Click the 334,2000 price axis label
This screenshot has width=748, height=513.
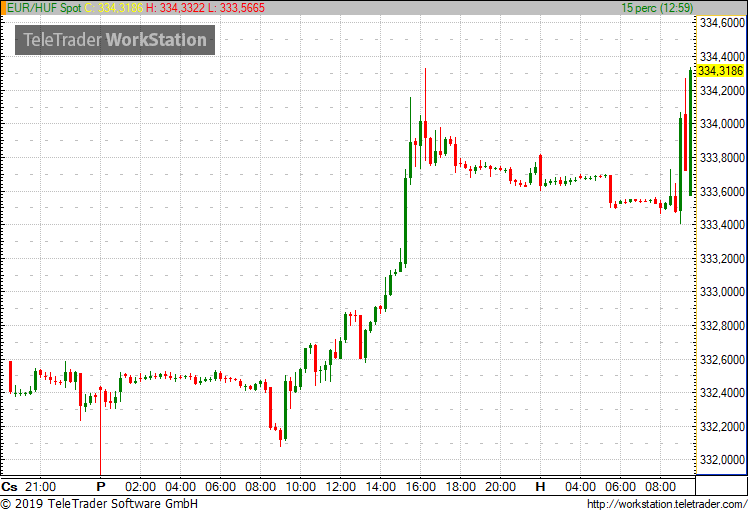722,90
